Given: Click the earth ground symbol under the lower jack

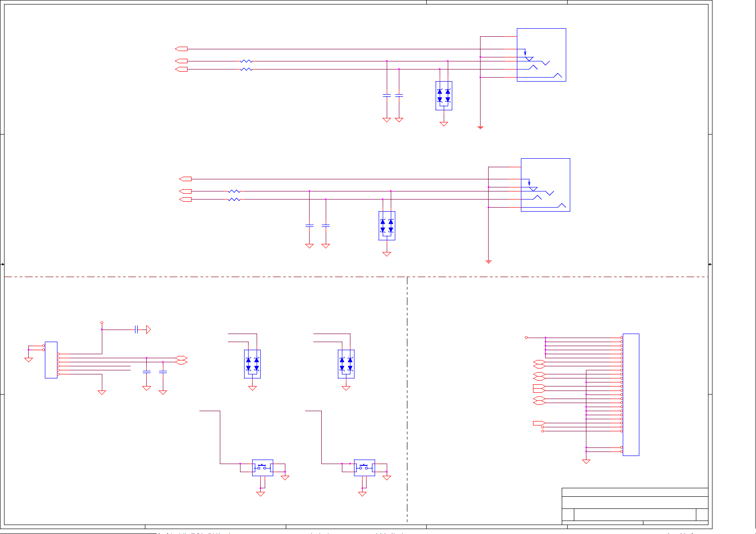Looking at the screenshot, I should point(489,262).
